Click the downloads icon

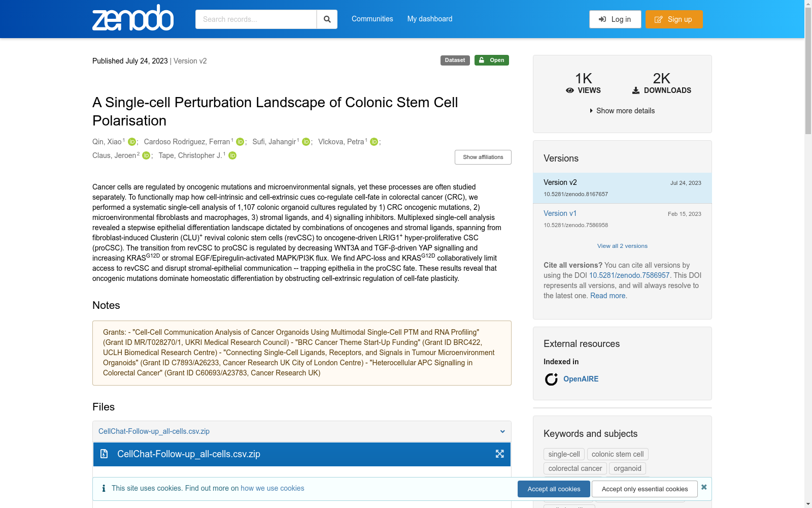tap(636, 90)
